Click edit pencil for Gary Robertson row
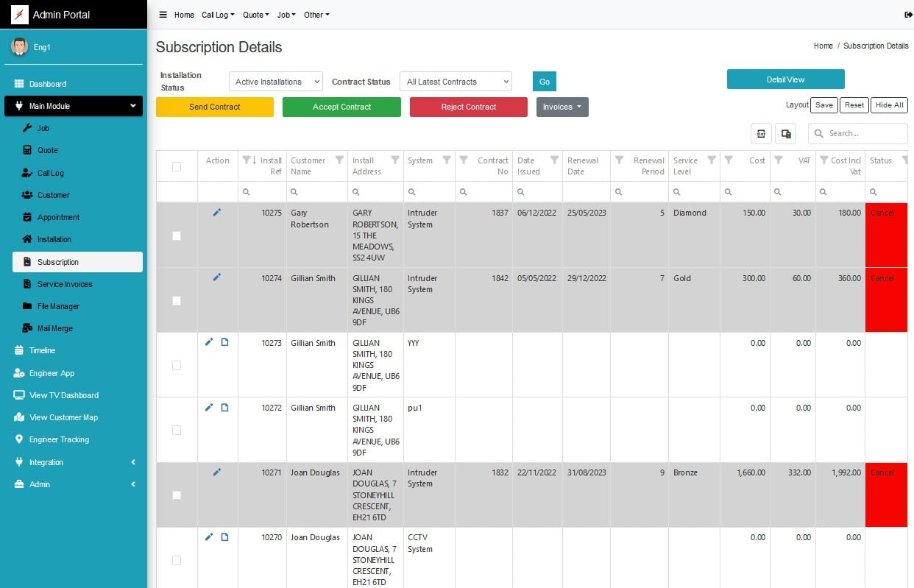This screenshot has width=914, height=588. tap(217, 213)
